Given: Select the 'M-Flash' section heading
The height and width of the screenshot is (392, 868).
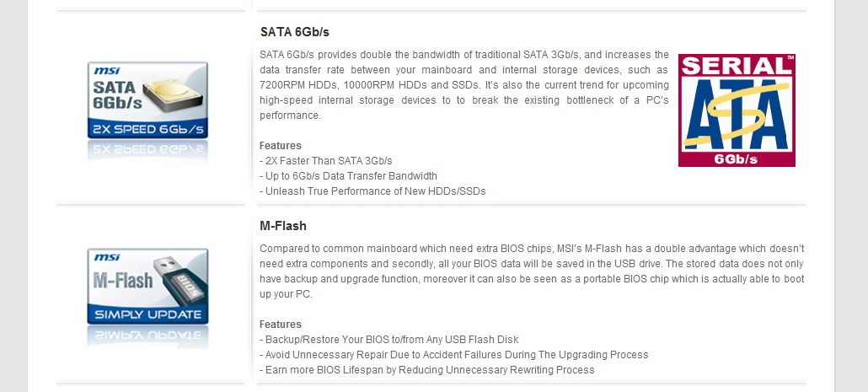Looking at the screenshot, I should (x=283, y=226).
